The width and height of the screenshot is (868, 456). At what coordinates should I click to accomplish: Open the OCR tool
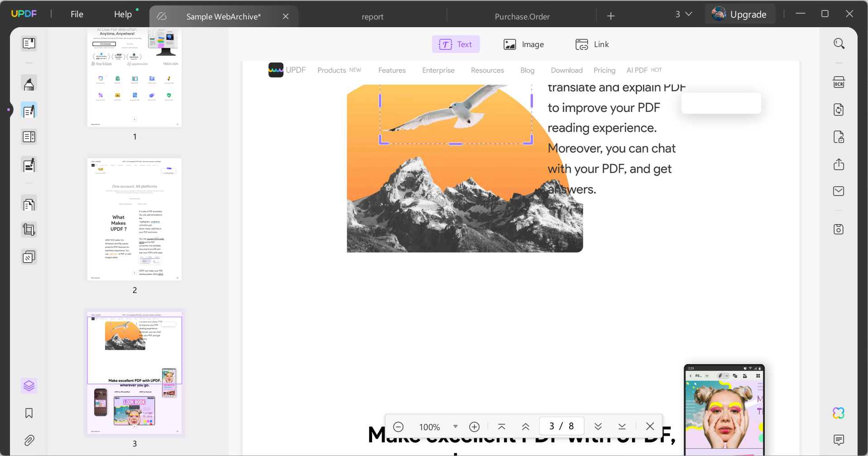(x=839, y=82)
